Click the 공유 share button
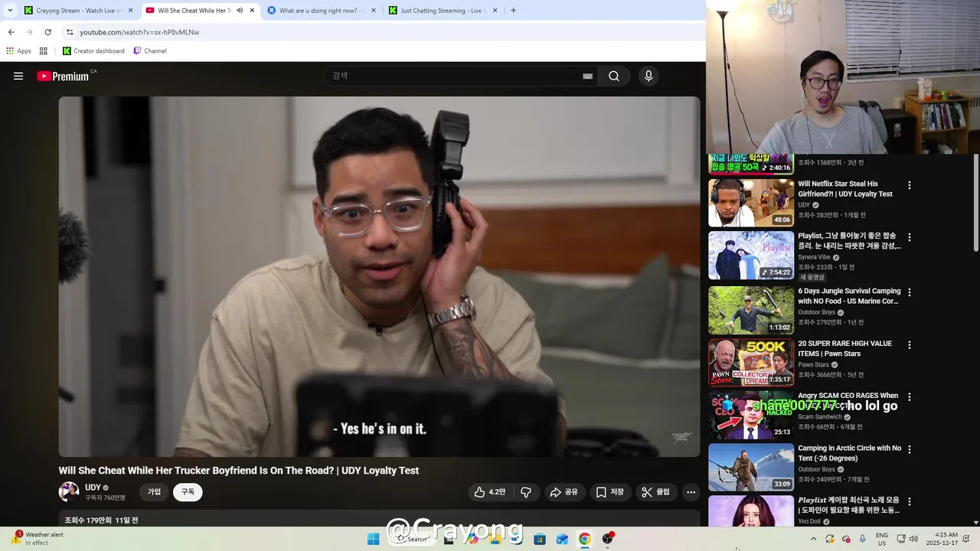Viewport: 980px width, 551px height. click(x=563, y=492)
